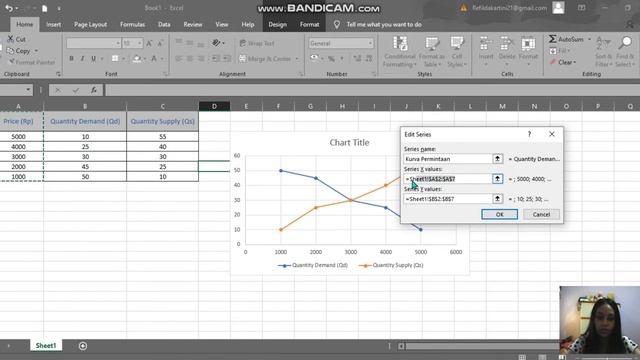Click cell containing 5000 in Price column
This screenshot has height=360, width=640.
tap(18, 137)
